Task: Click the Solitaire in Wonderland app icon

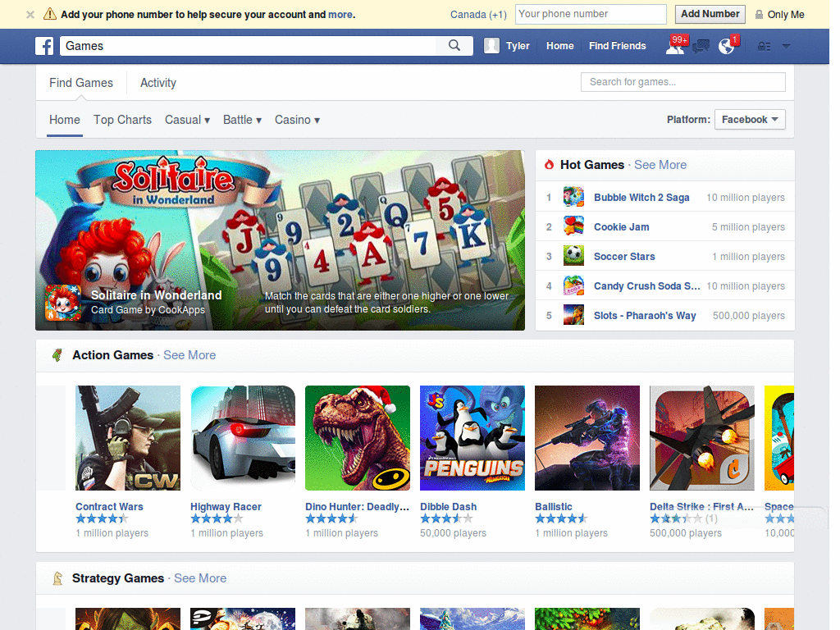Action: pos(63,303)
